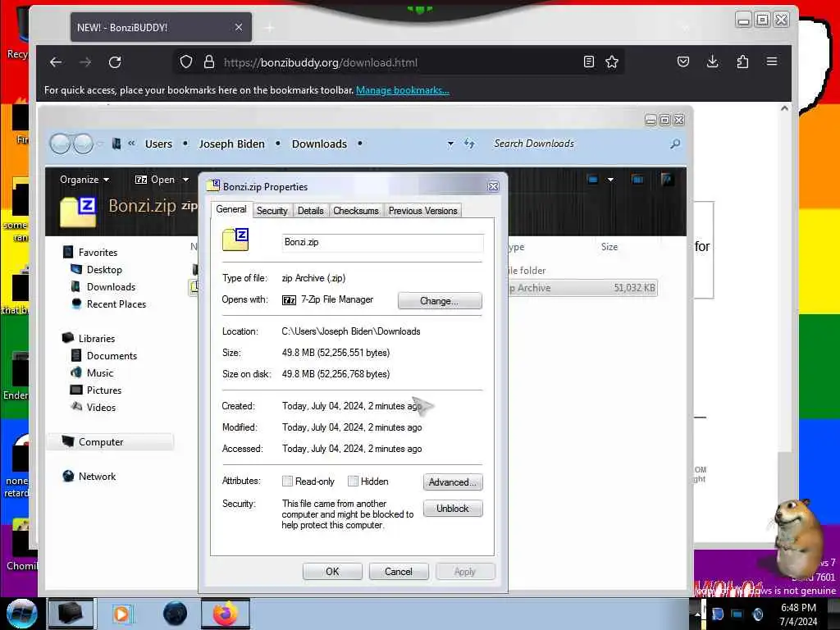Screen dimensions: 840x630
Task: Open Explorer help icon
Action: pyautogui.click(x=667, y=180)
